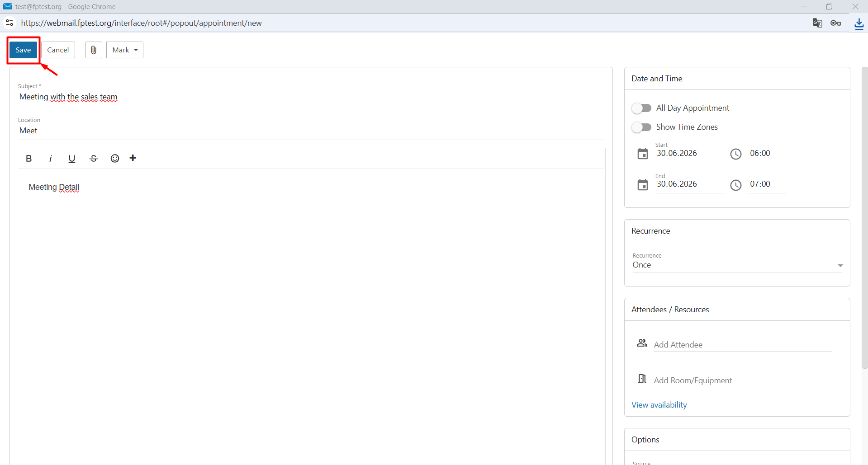Viewport: 868px width, 465px height.
Task: Click the paperclip attachment icon
Action: 94,50
